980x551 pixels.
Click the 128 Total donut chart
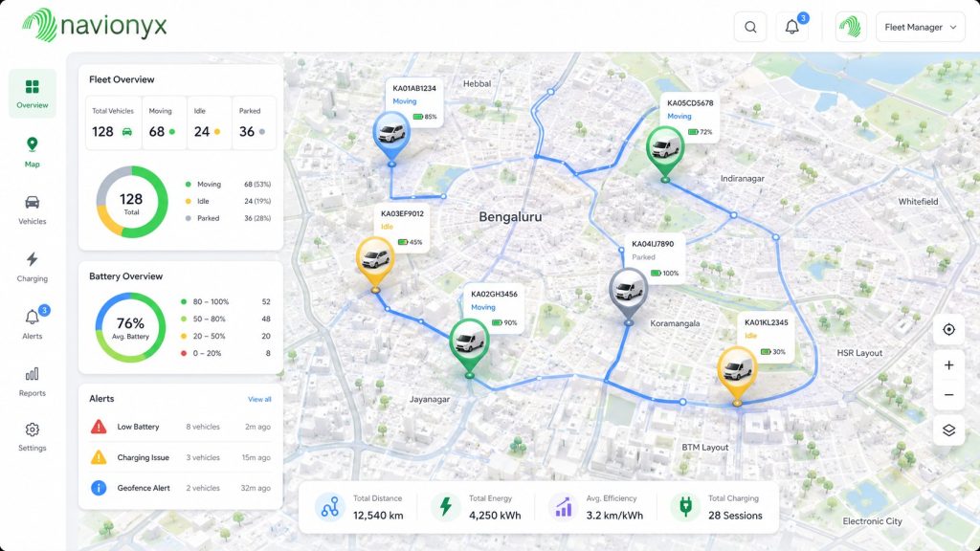[132, 202]
